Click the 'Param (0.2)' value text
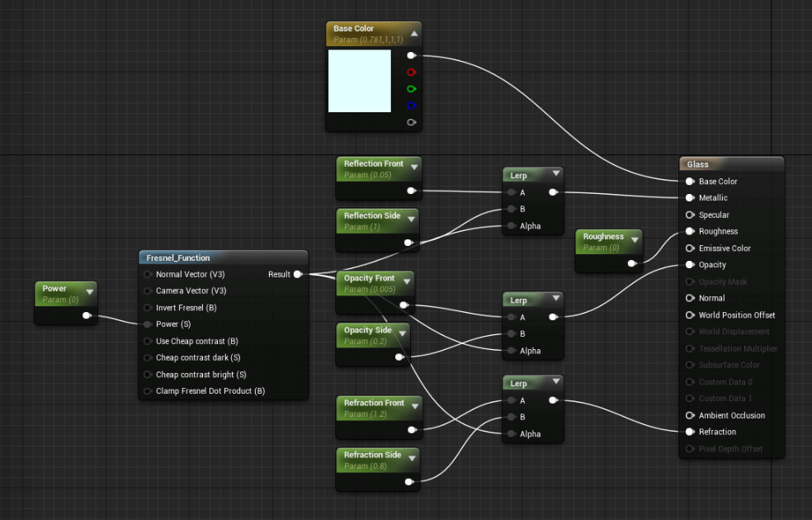Image resolution: width=812 pixels, height=520 pixels. (x=366, y=342)
